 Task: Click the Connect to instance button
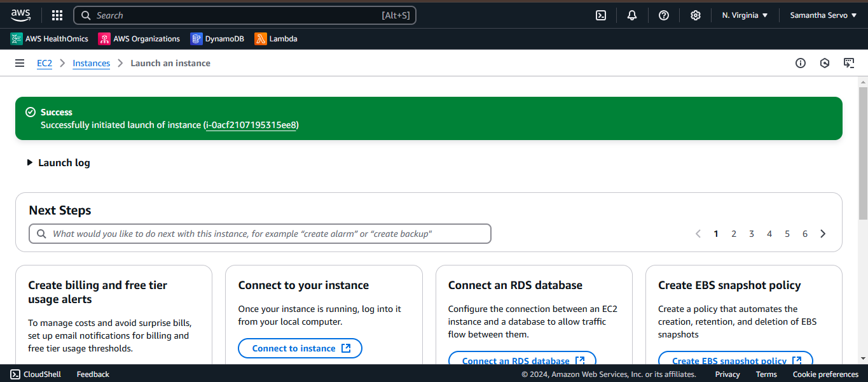click(x=300, y=348)
